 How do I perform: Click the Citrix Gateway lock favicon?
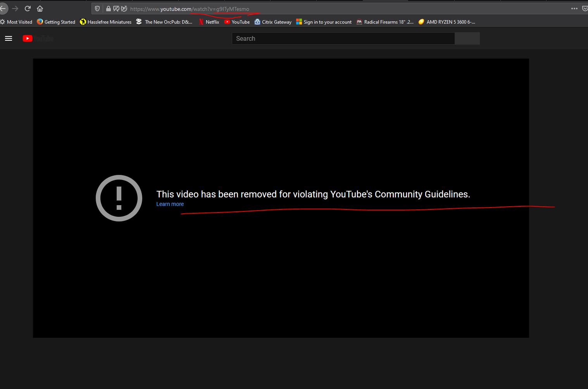257,22
